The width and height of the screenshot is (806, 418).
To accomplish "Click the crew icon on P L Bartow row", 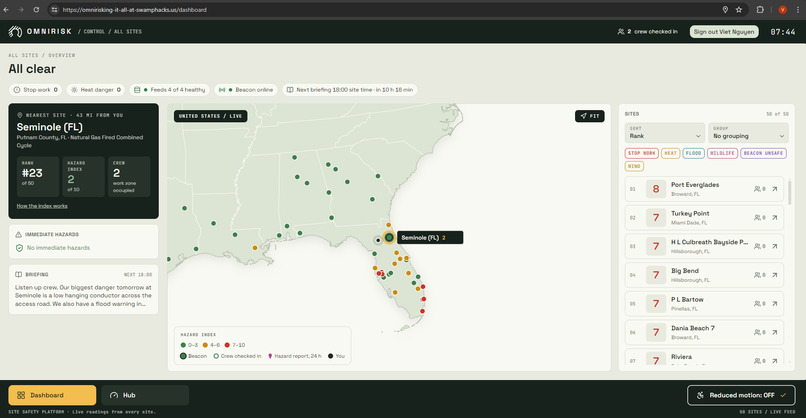I will [757, 304].
